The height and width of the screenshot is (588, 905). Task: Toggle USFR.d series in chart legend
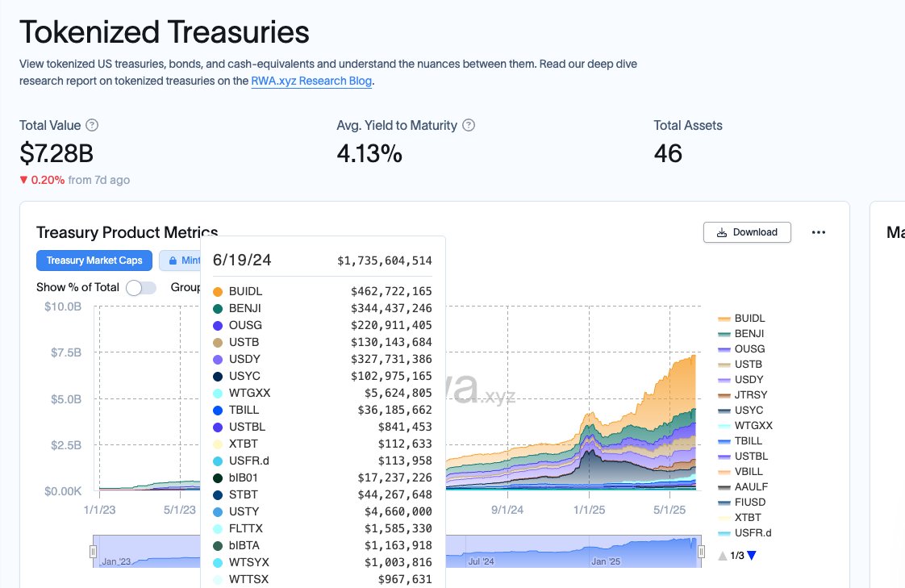[744, 532]
